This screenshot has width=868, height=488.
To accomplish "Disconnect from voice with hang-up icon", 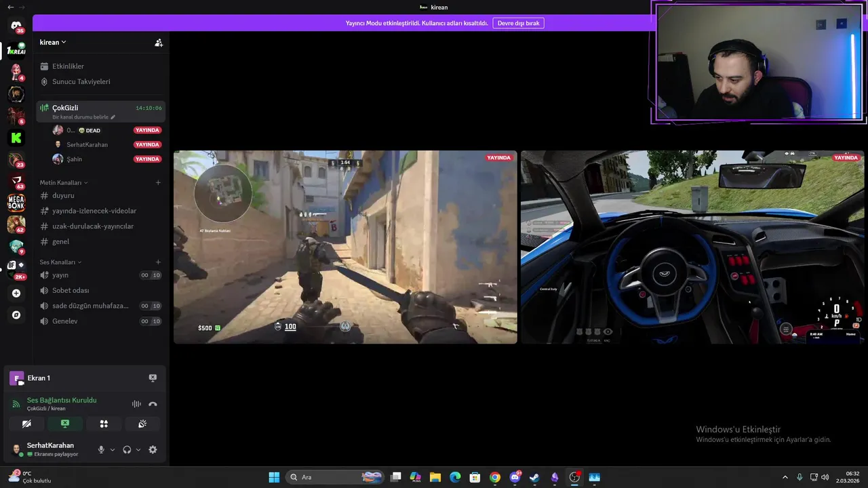I will click(x=153, y=404).
